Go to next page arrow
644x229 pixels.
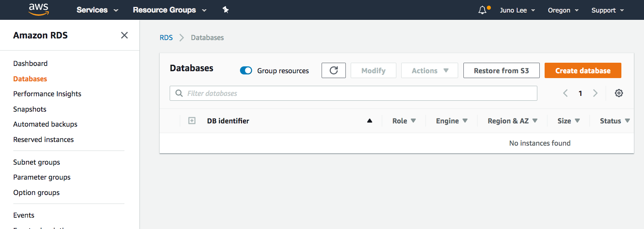click(595, 93)
